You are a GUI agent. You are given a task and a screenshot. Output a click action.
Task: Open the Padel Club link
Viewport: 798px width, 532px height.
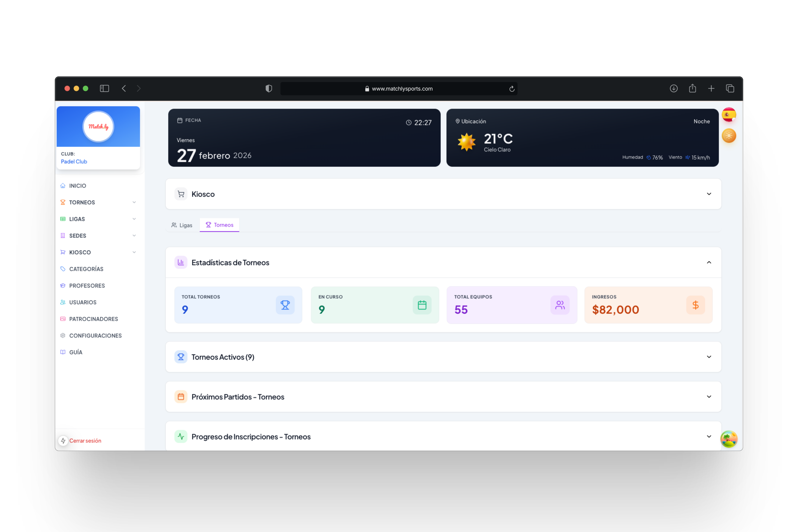74,161
